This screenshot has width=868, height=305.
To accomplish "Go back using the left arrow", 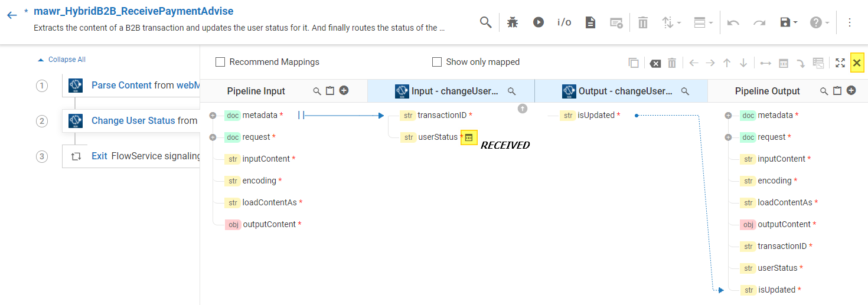I will click(x=12, y=15).
